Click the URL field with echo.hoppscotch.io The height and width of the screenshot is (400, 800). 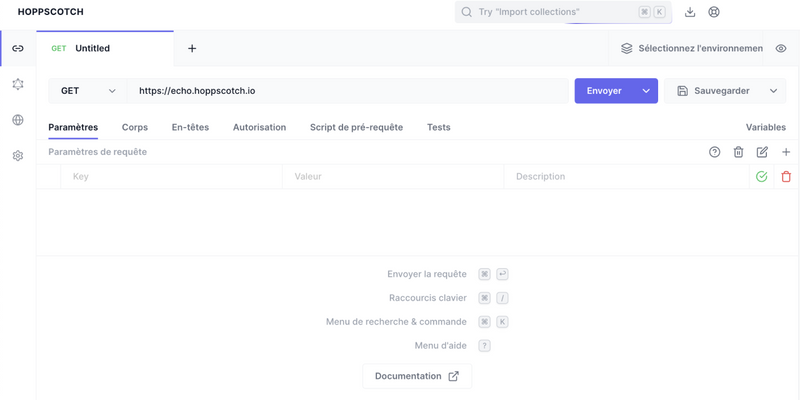click(347, 91)
